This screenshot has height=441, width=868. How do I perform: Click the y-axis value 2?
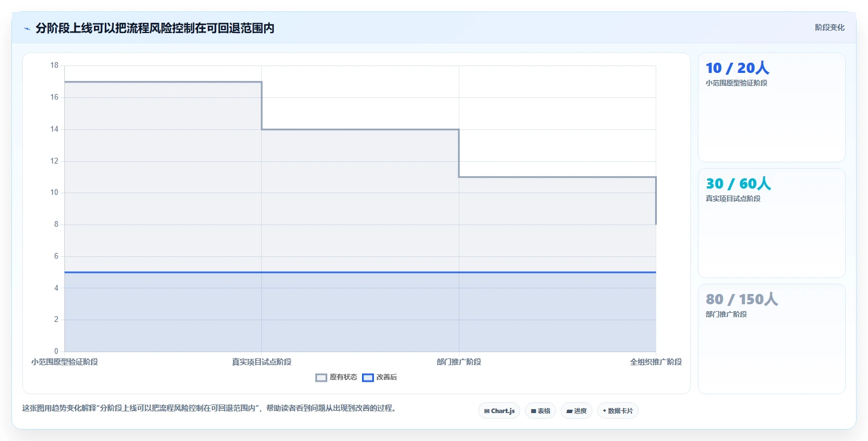56,320
